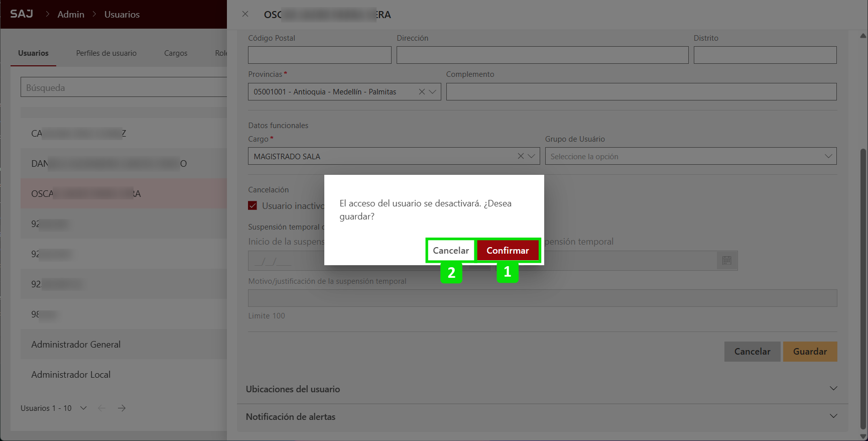Uncheck the Usuario inactivo checkbox

coord(253,205)
